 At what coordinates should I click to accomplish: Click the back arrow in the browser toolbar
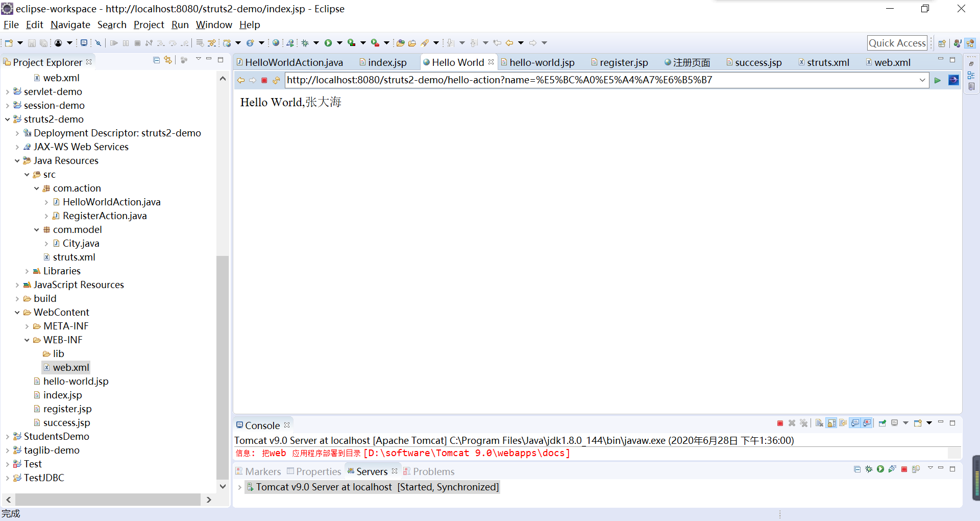[x=241, y=80]
